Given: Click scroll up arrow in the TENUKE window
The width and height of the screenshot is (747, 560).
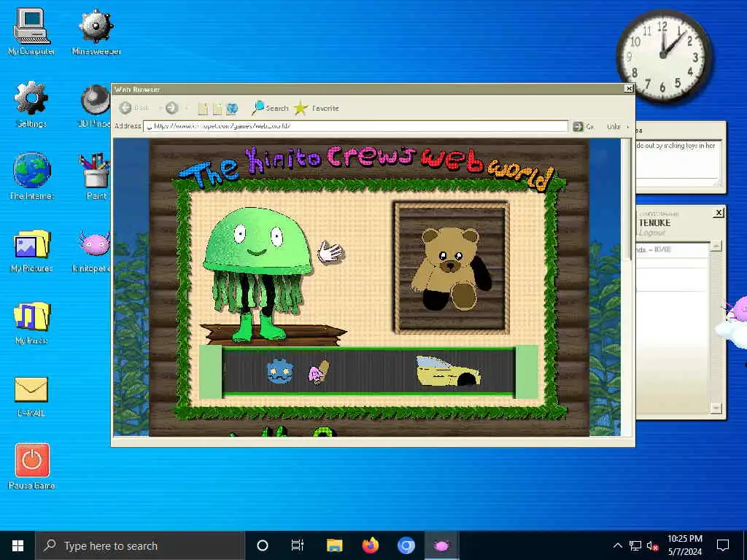Looking at the screenshot, I should pyautogui.click(x=716, y=246).
